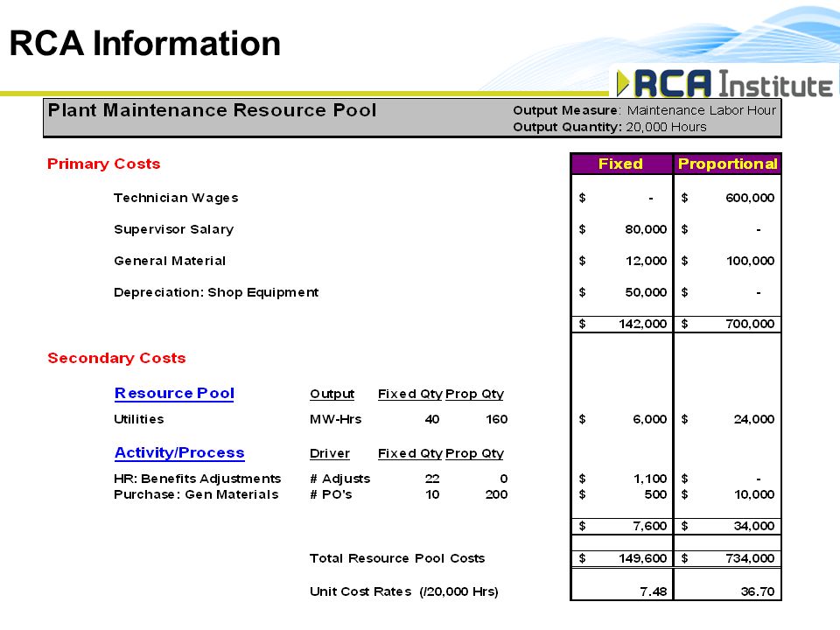Click the Unit Cost Rates label

click(x=404, y=591)
